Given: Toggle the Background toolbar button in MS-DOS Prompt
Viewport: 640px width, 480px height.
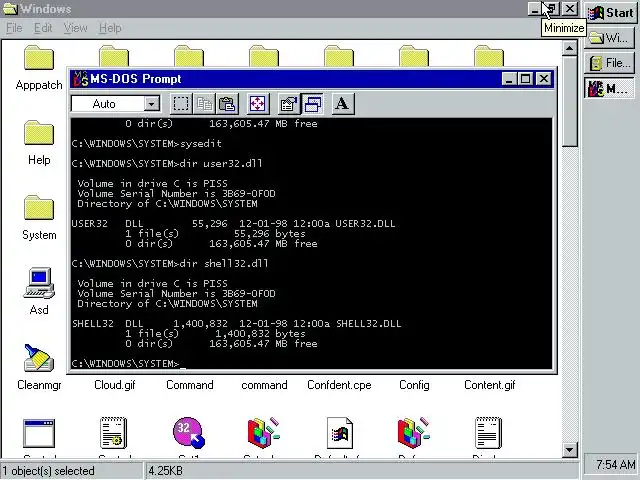Looking at the screenshot, I should click(x=312, y=104).
